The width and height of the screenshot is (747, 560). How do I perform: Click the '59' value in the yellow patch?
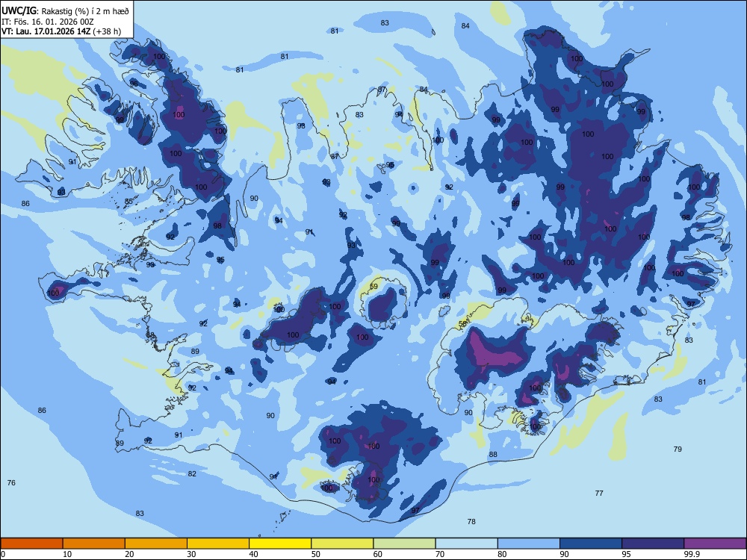pyautogui.click(x=374, y=286)
